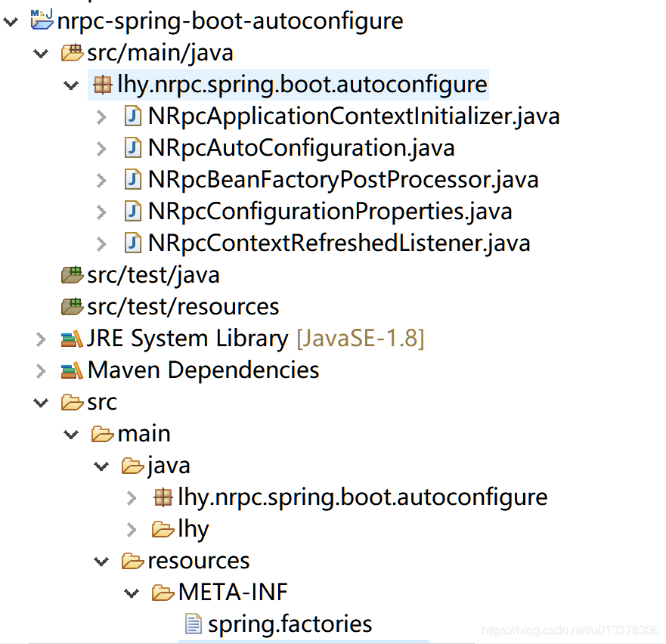Screen dimensions: 666x644
Task: Click the src/main/java source folder icon
Action: click(72, 53)
